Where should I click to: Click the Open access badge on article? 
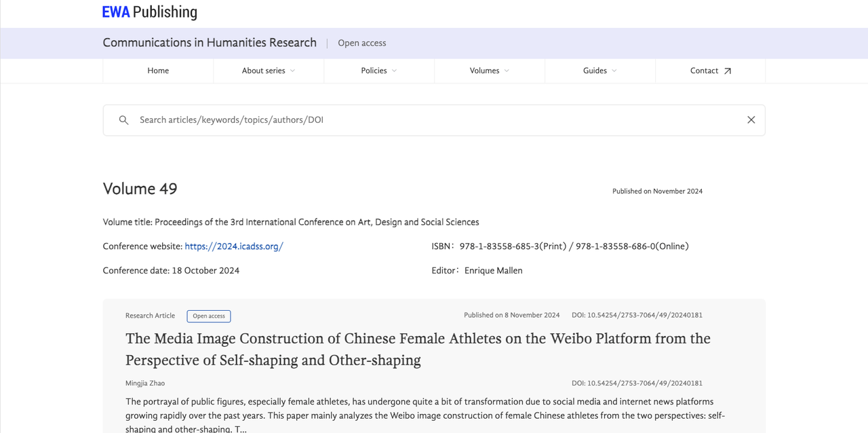(x=209, y=316)
